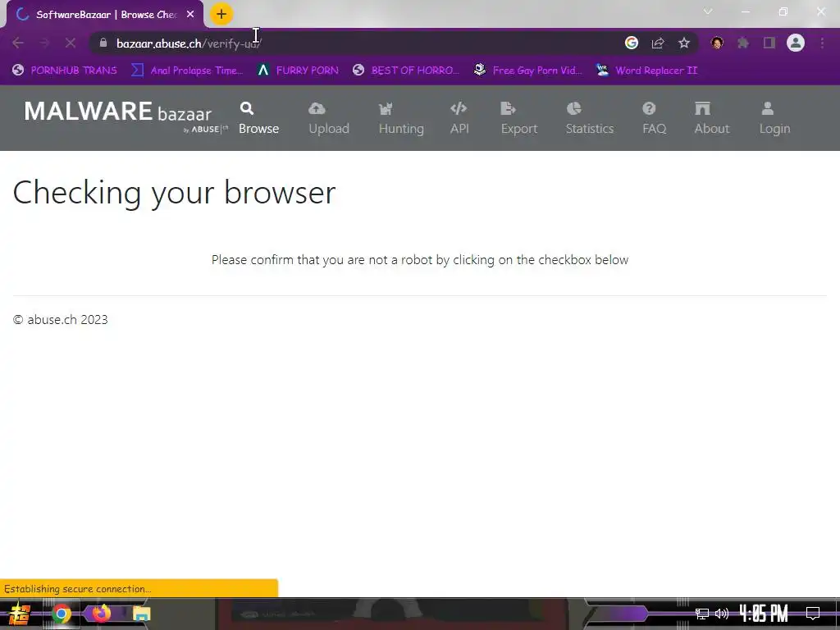Launch Firefox from the taskbar

coord(101,614)
